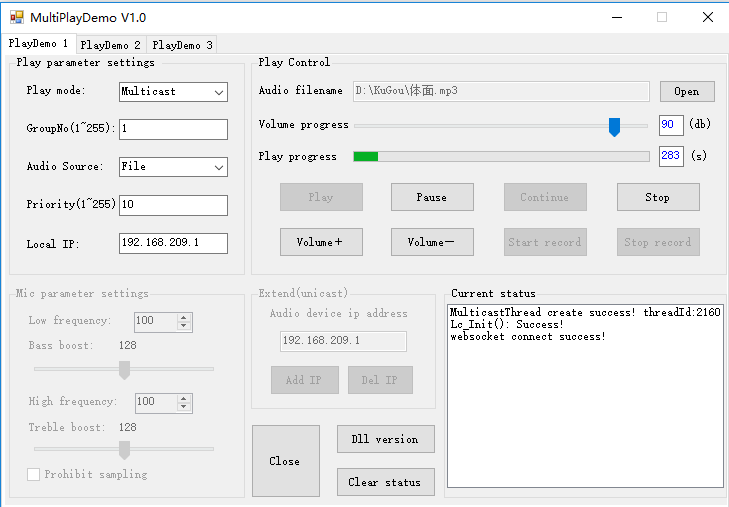Click the Del IP button

[x=380, y=380]
